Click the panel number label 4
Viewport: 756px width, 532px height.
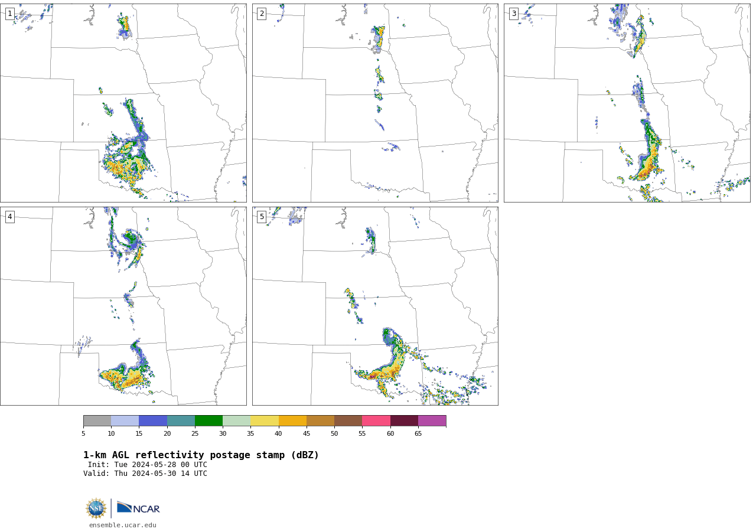pos(9,217)
